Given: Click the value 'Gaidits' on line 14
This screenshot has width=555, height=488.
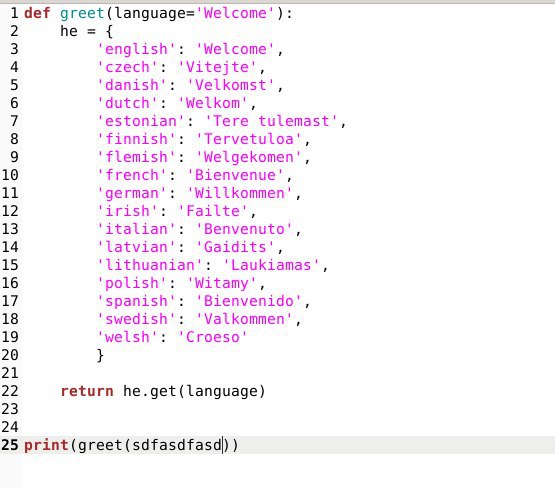Looking at the screenshot, I should coord(235,247).
